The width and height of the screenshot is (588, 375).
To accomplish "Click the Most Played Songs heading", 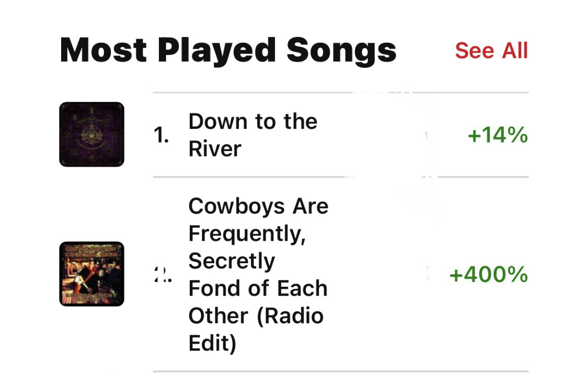I will click(x=228, y=50).
